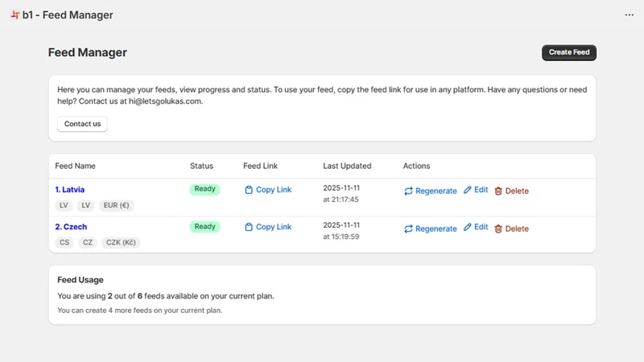Click the Feed Link column header
This screenshot has width=644, height=362.
pos(260,166)
